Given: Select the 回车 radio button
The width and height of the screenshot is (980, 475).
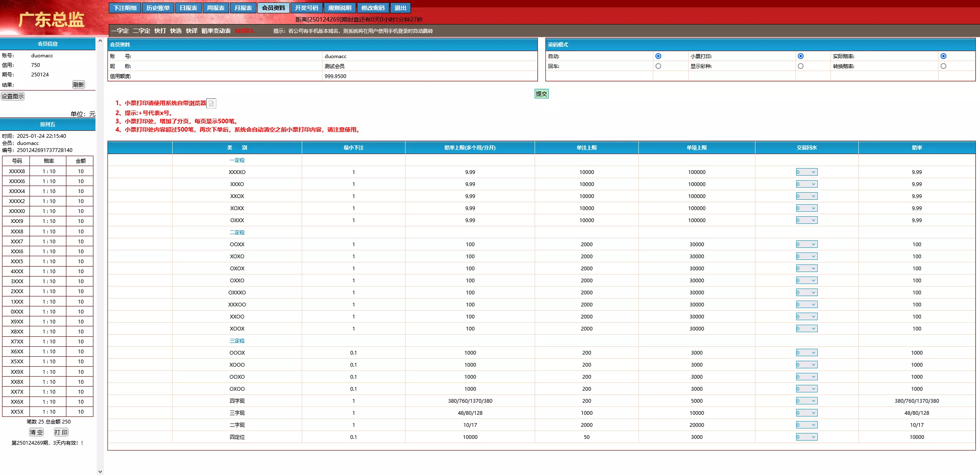Looking at the screenshot, I should (658, 66).
